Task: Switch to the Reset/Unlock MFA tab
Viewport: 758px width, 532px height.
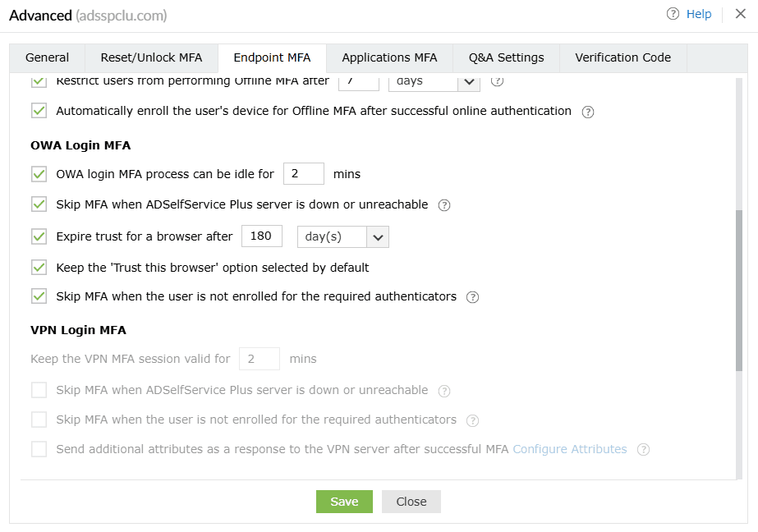Action: click(151, 57)
